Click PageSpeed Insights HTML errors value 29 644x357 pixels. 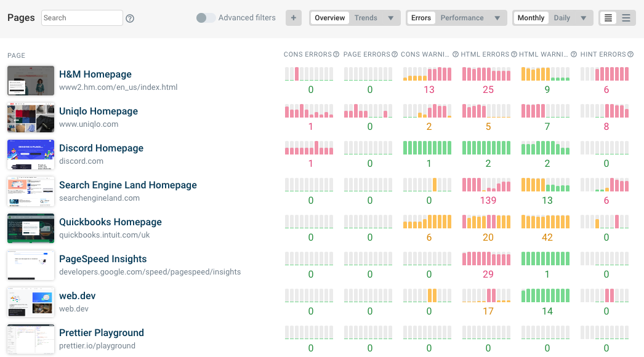click(x=488, y=275)
